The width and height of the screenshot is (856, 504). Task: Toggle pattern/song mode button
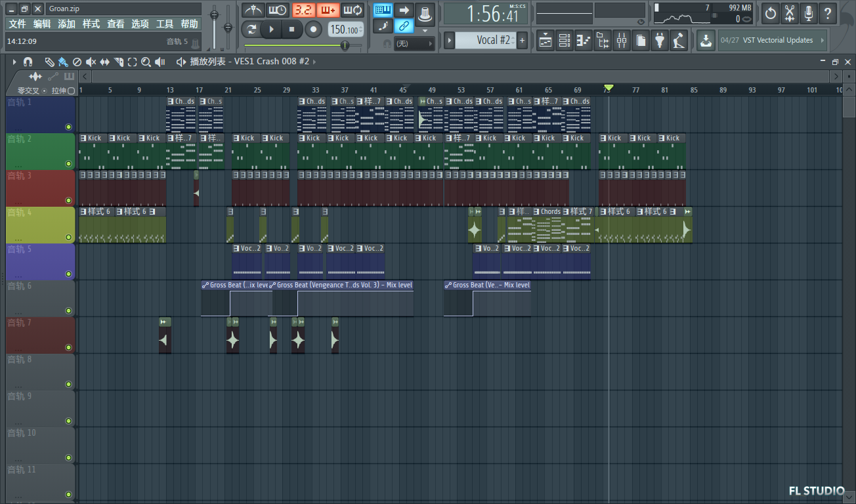[251, 29]
